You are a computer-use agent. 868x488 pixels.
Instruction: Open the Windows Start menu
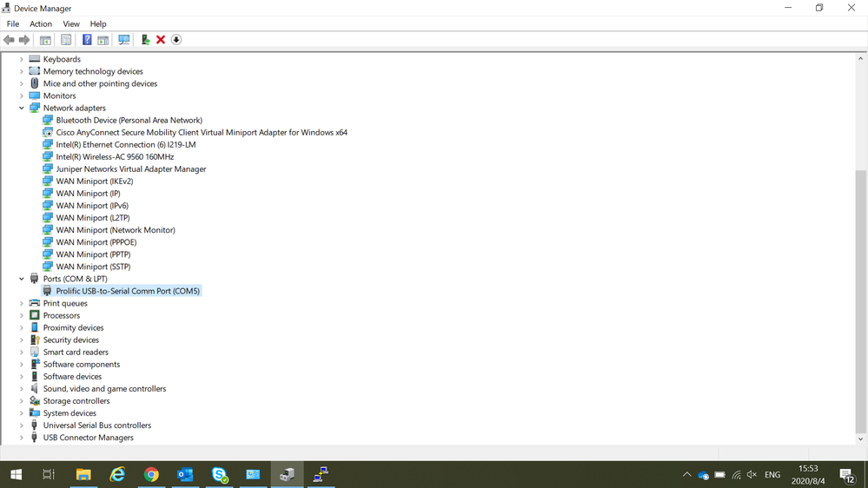point(16,474)
